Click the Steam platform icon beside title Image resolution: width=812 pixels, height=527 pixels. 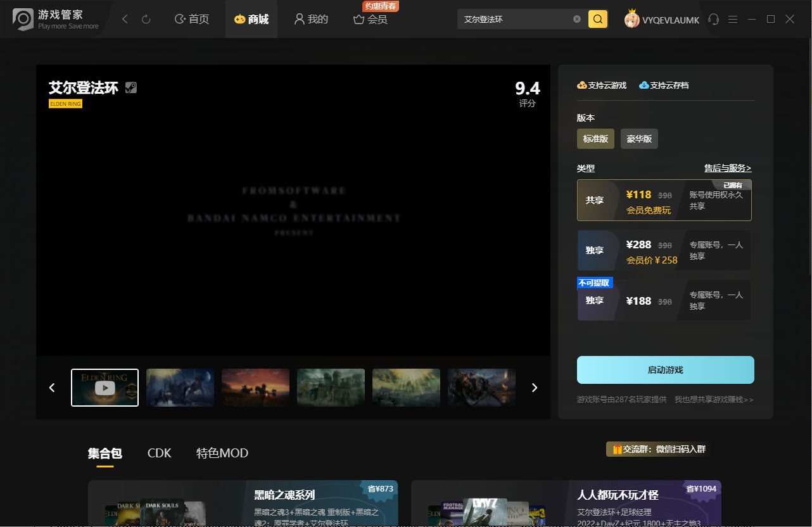click(x=131, y=88)
